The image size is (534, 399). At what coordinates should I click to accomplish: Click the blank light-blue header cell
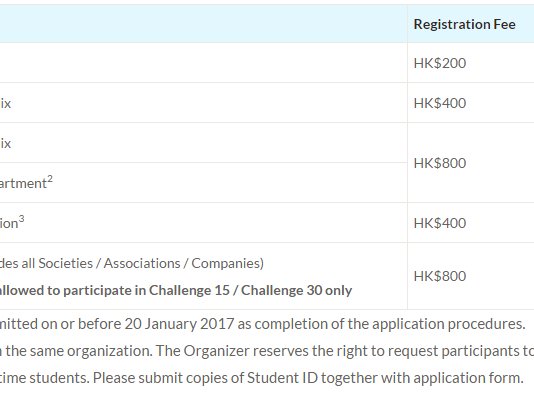[x=204, y=24]
